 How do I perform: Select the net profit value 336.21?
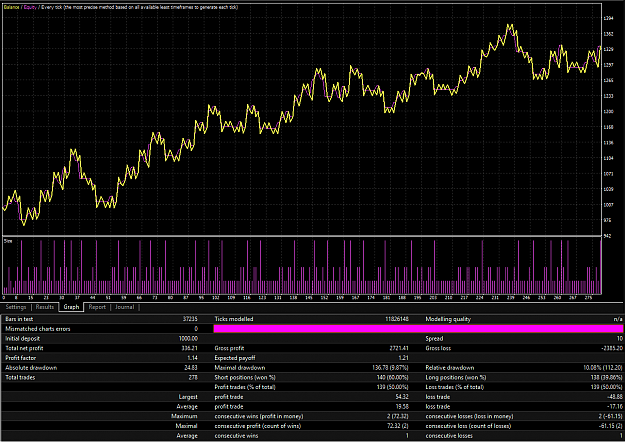tap(190, 348)
